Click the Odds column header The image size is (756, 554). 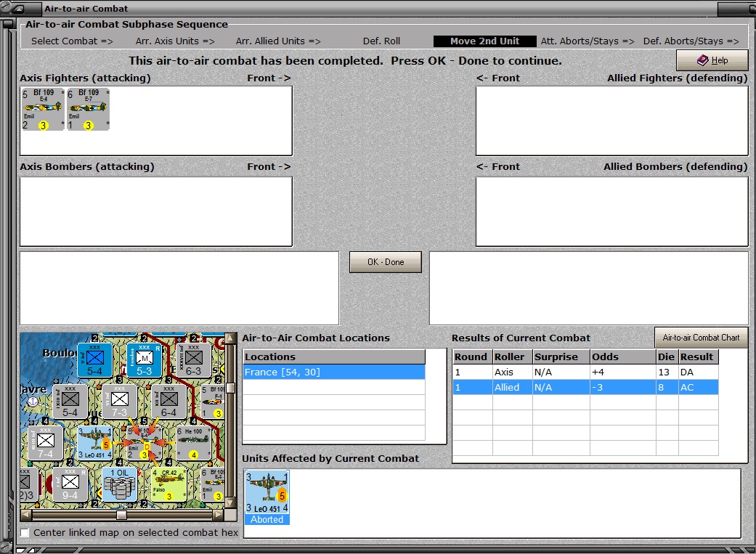pos(623,357)
